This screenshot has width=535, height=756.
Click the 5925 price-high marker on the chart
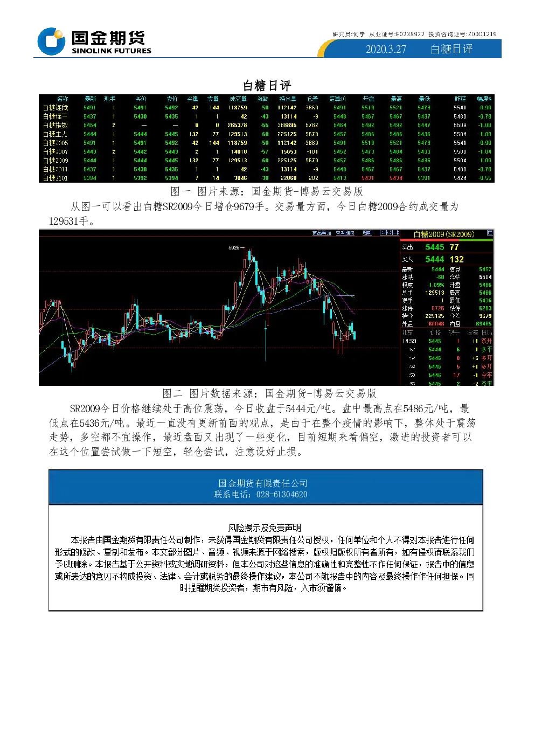click(x=236, y=248)
